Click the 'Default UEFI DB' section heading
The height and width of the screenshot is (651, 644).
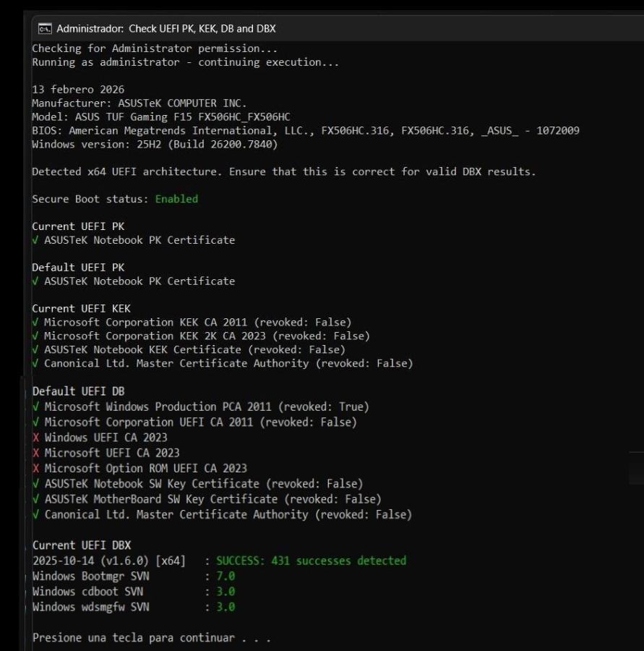pyautogui.click(x=78, y=391)
